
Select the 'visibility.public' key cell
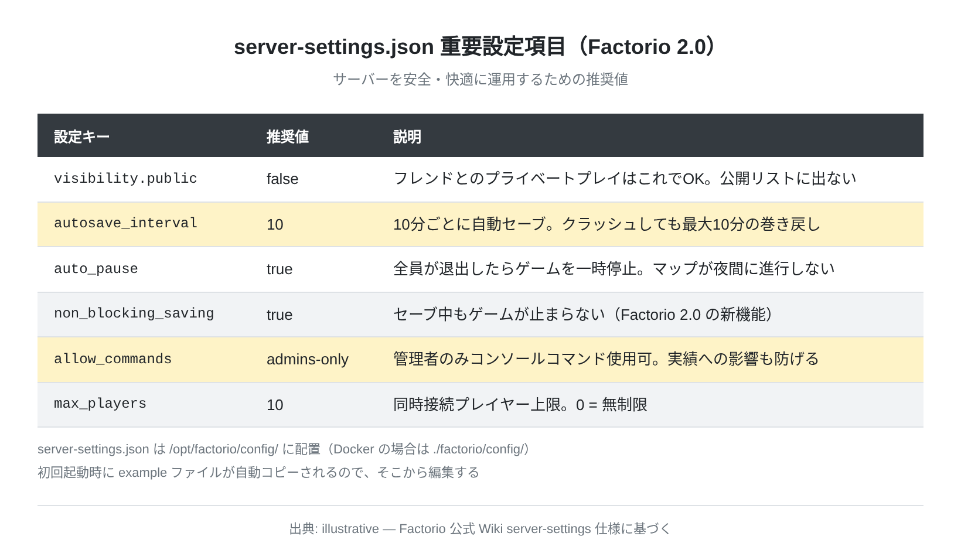(x=125, y=179)
